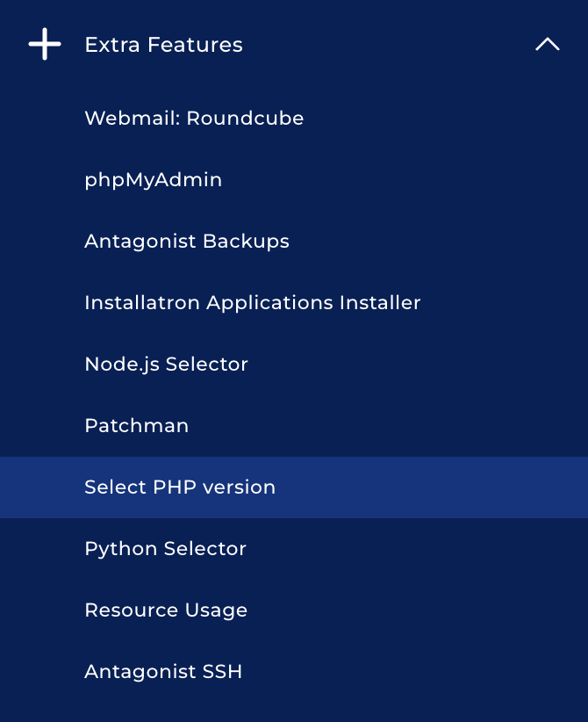Collapse the Extra Features section via chevron
This screenshot has height=722, width=588.
pyautogui.click(x=548, y=44)
